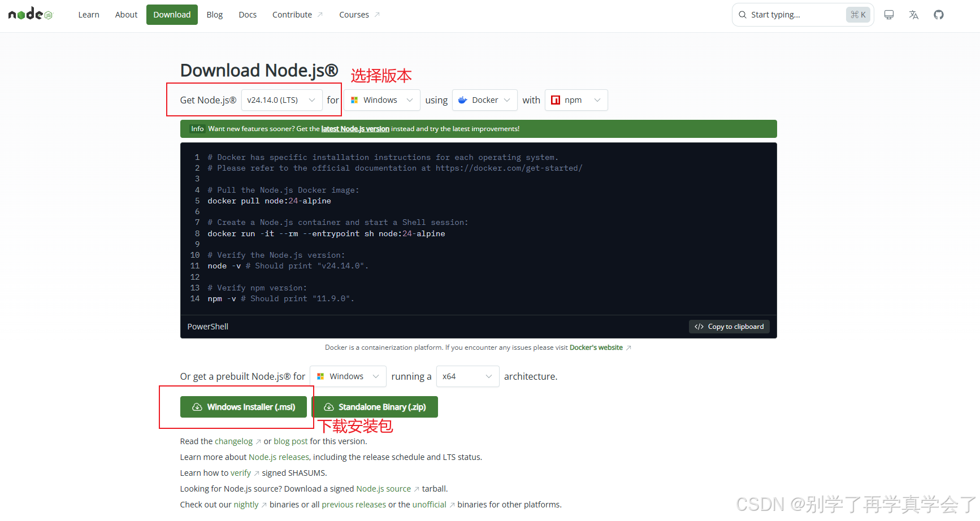The height and width of the screenshot is (521, 980).
Task: Click the 'docker run -it --rm' code line
Action: [x=326, y=234]
